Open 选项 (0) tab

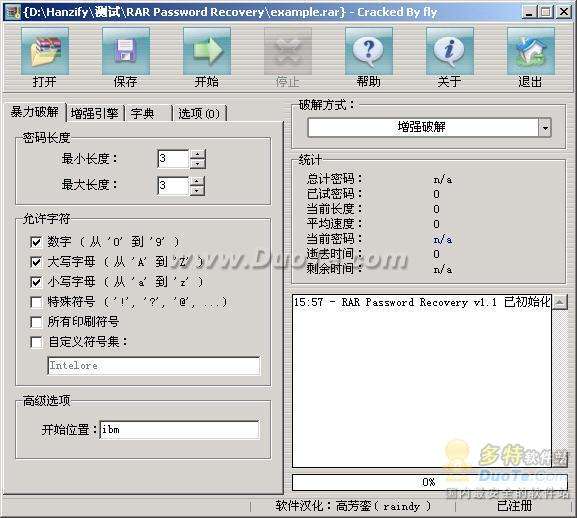coord(199,113)
